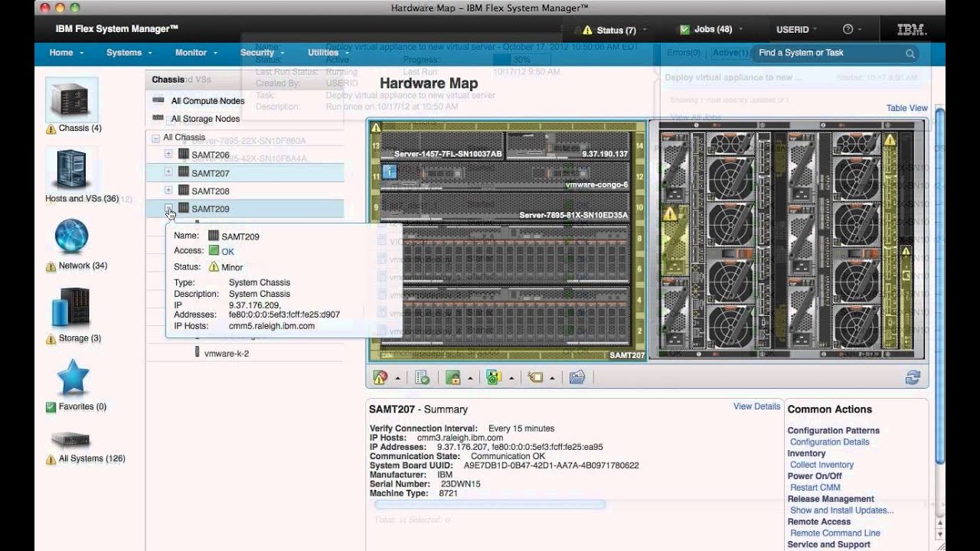The height and width of the screenshot is (551, 980).
Task: Click the search magnifier icon
Action: (x=910, y=54)
